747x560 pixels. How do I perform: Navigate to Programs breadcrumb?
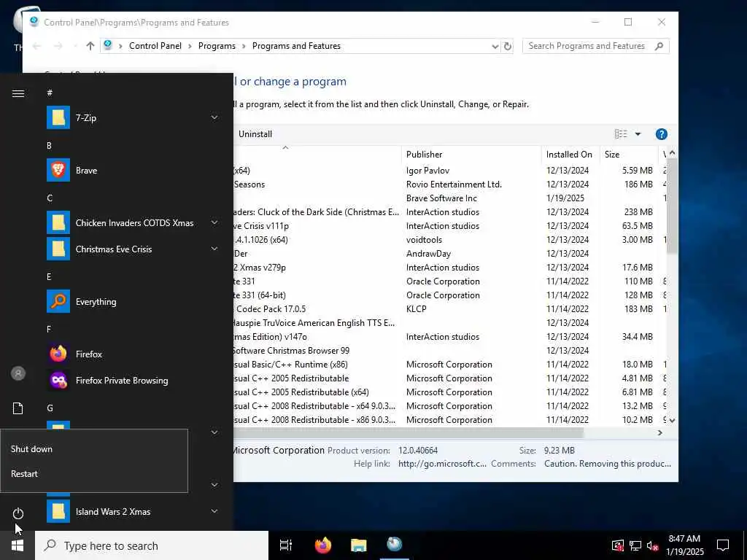217,46
